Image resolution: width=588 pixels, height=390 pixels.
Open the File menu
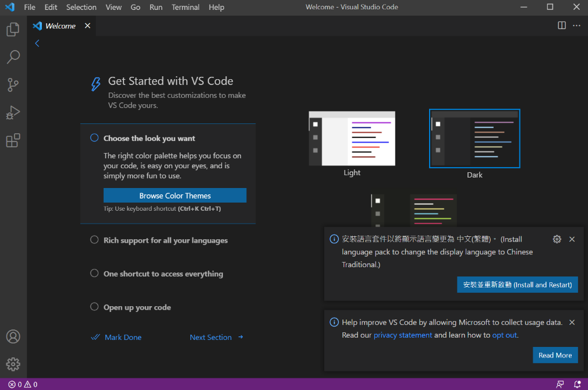coord(30,7)
